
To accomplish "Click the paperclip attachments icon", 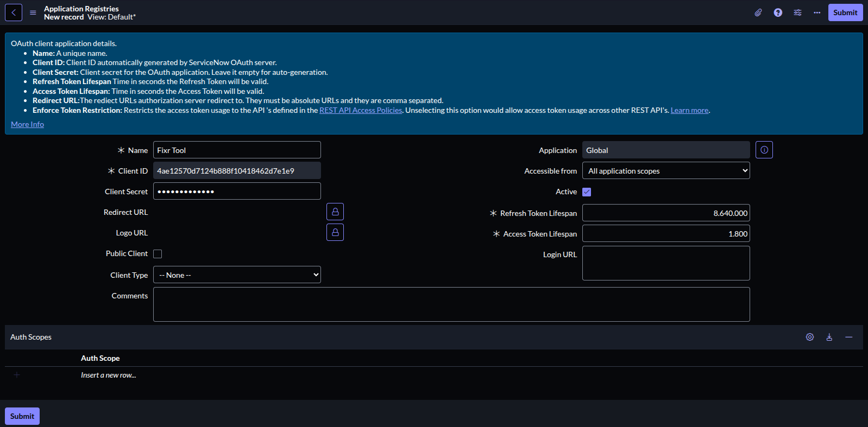I will 758,12.
